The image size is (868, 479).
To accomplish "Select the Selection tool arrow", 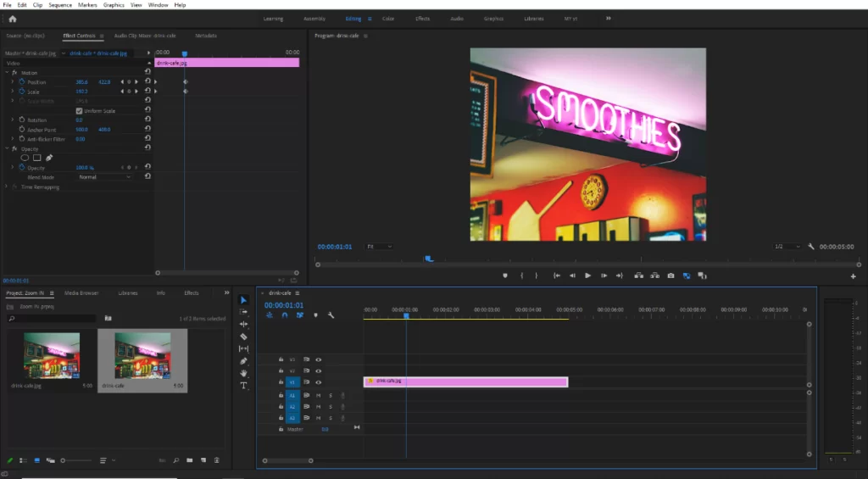I will click(243, 300).
